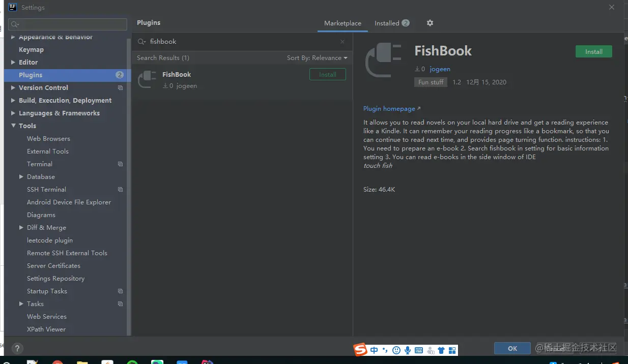Expand the Version Control arrow
628x364 pixels.
point(13,88)
